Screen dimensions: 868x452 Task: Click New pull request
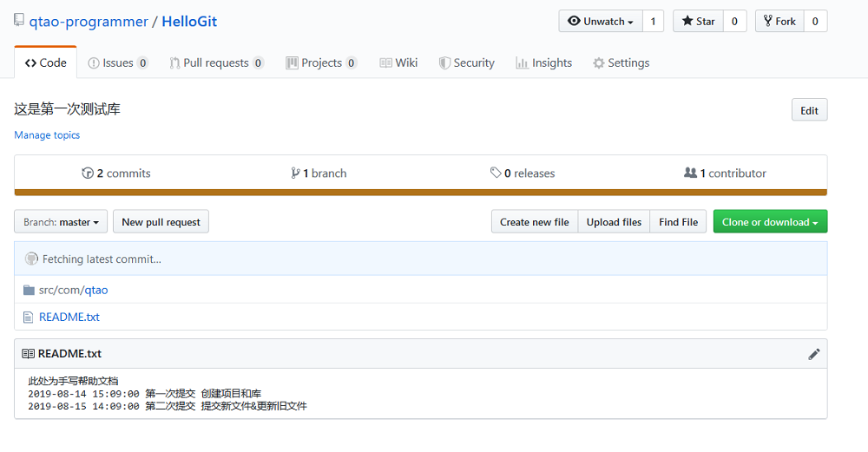pos(161,222)
